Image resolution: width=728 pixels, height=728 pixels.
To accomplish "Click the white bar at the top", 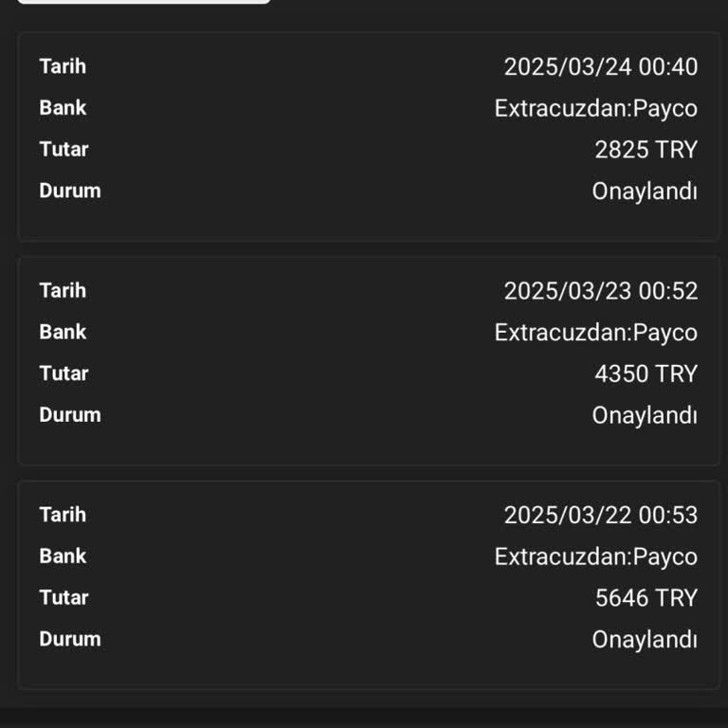I will 144,1.
